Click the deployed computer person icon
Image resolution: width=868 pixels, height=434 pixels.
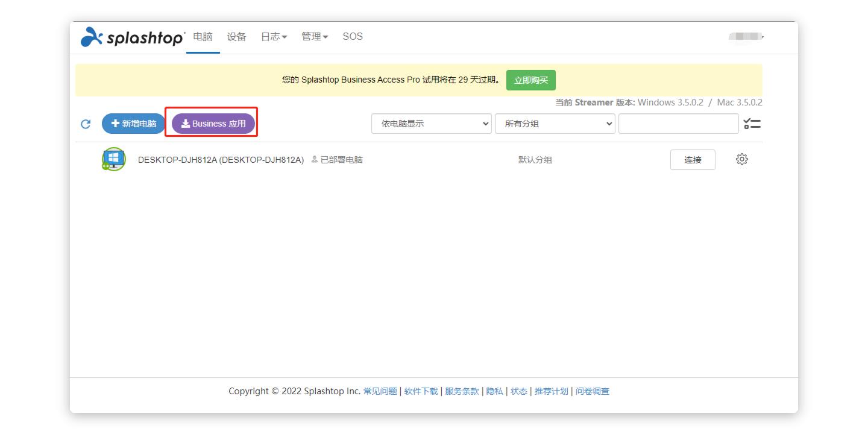click(314, 159)
